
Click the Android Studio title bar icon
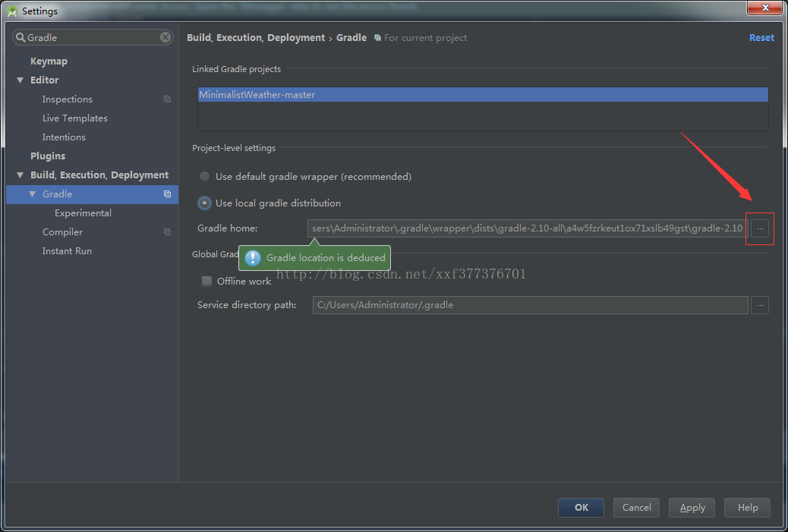tap(13, 11)
